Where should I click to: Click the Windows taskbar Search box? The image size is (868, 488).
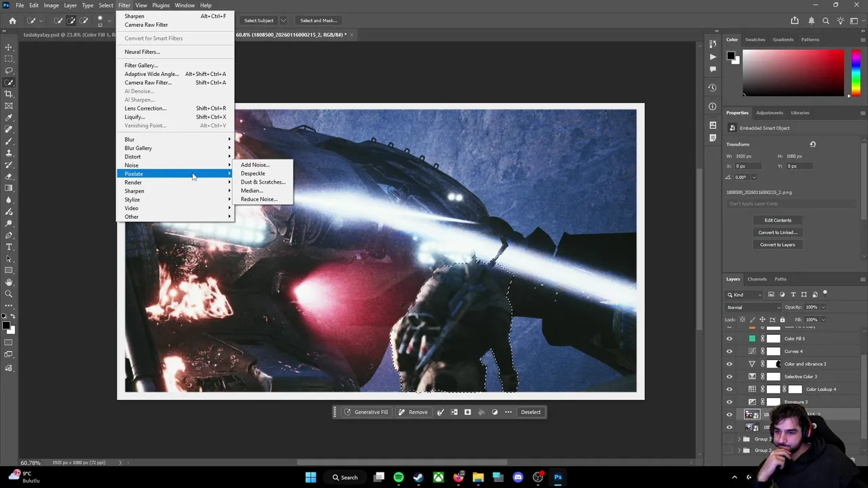coord(344,477)
